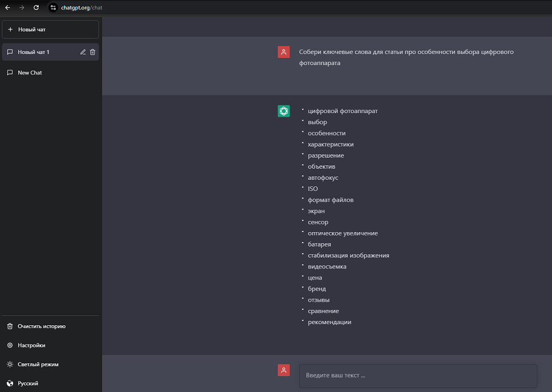Focus the Введите ваш текст input field
The width and height of the screenshot is (552, 392).
click(417, 375)
